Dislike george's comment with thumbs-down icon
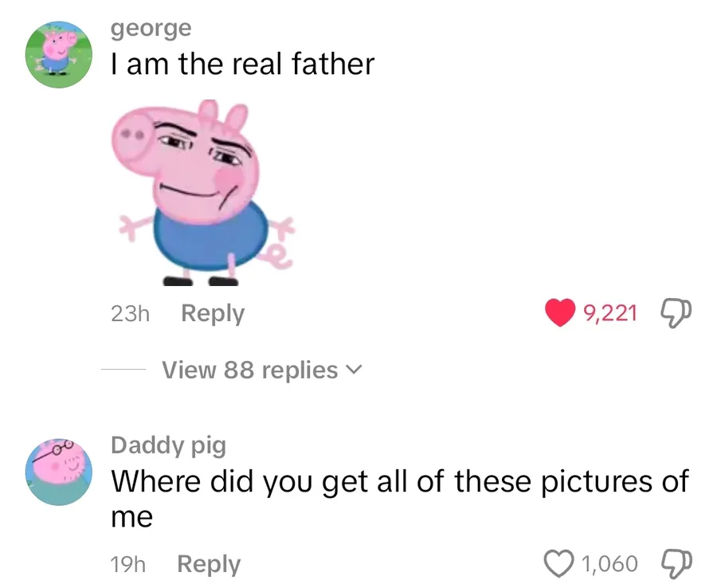The height and width of the screenshot is (588, 717). point(676,313)
